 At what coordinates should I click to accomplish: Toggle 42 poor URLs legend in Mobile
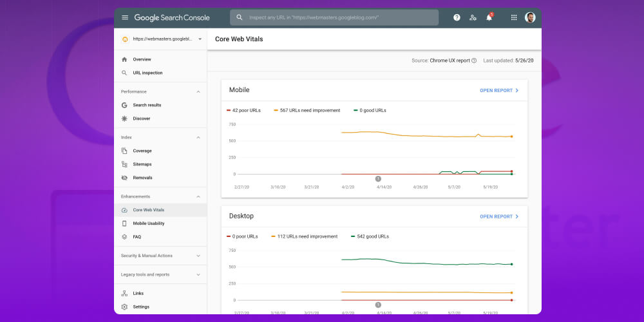(x=243, y=111)
